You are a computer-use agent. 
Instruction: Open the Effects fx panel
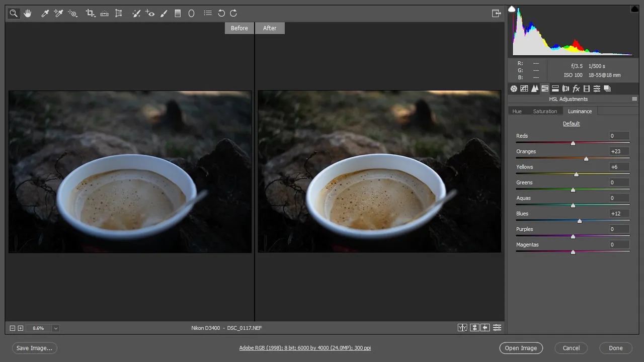576,88
